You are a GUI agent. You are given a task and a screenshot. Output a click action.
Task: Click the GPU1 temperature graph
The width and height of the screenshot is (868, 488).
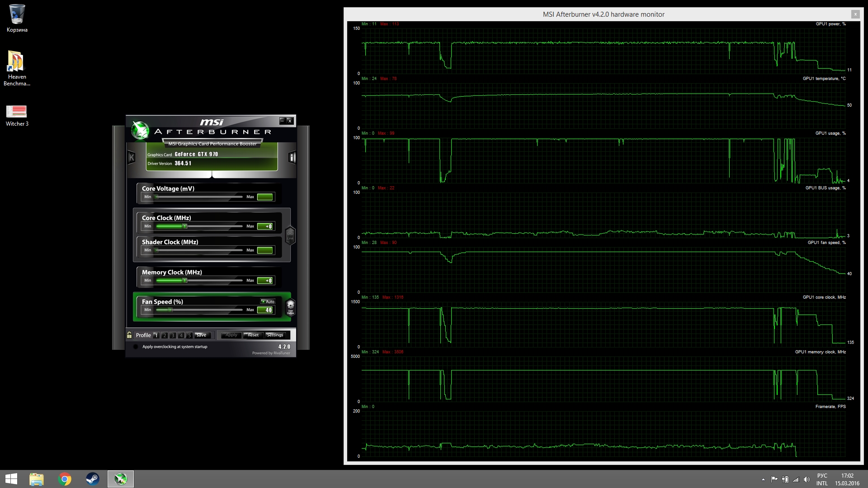click(604, 106)
